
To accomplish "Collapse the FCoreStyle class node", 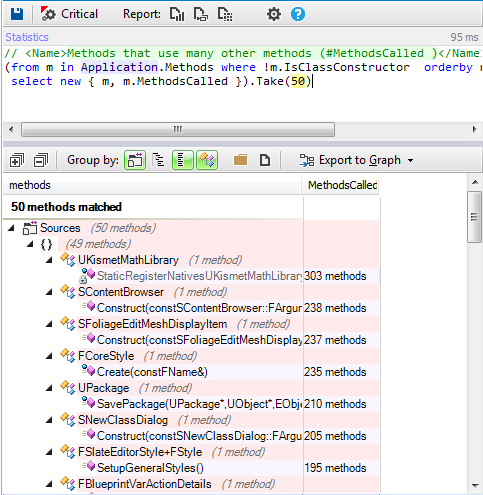I will point(49,356).
